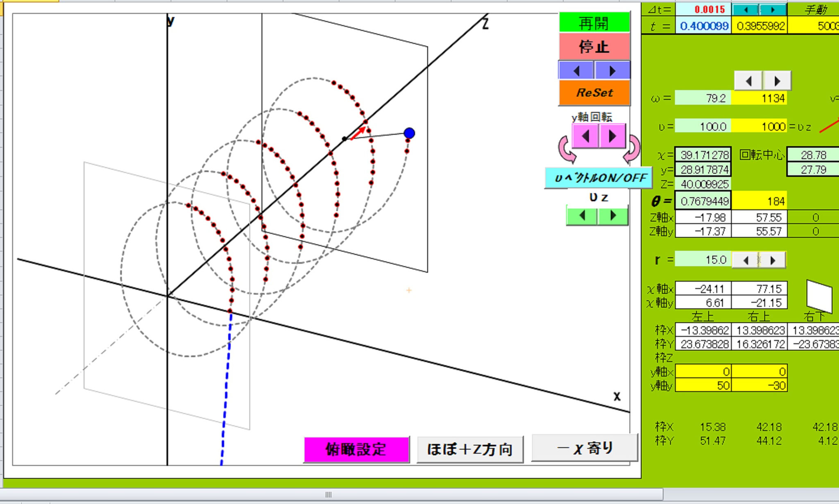Decrease ω using the gray left arrow above it
This screenshot has height=504, width=839.
pos(748,81)
